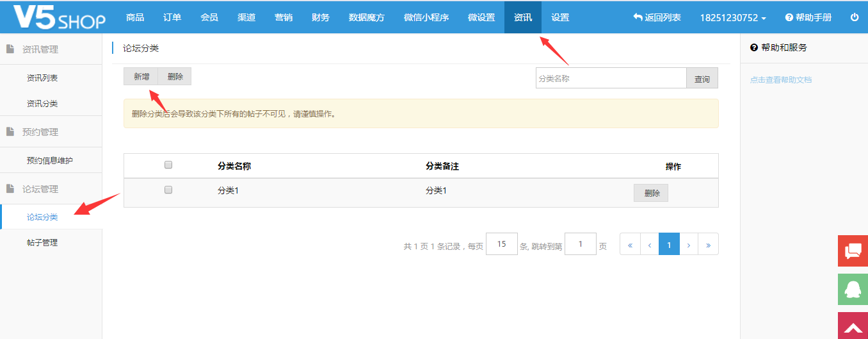The width and height of the screenshot is (868, 339).
Task: Go to the first page double-arrow
Action: point(630,244)
